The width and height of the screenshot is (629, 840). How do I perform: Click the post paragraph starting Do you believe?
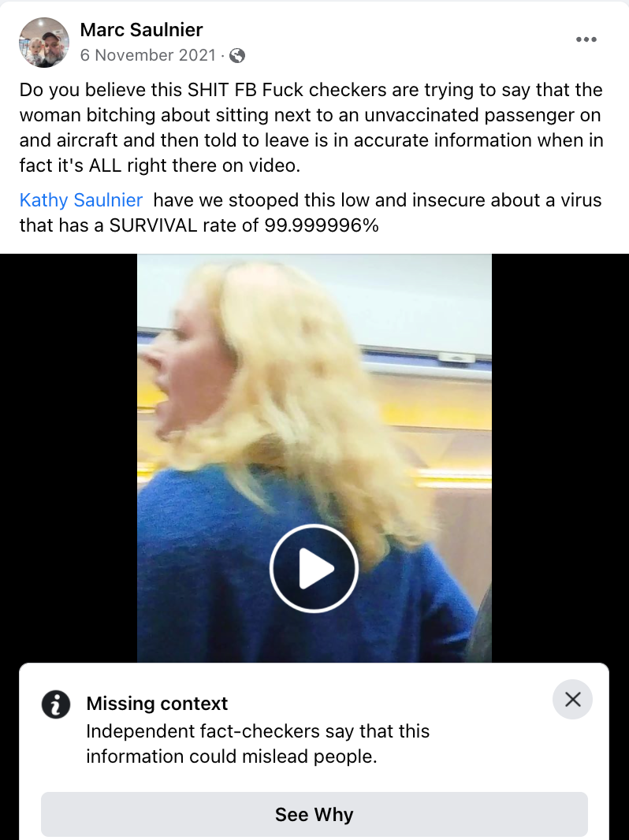[311, 128]
